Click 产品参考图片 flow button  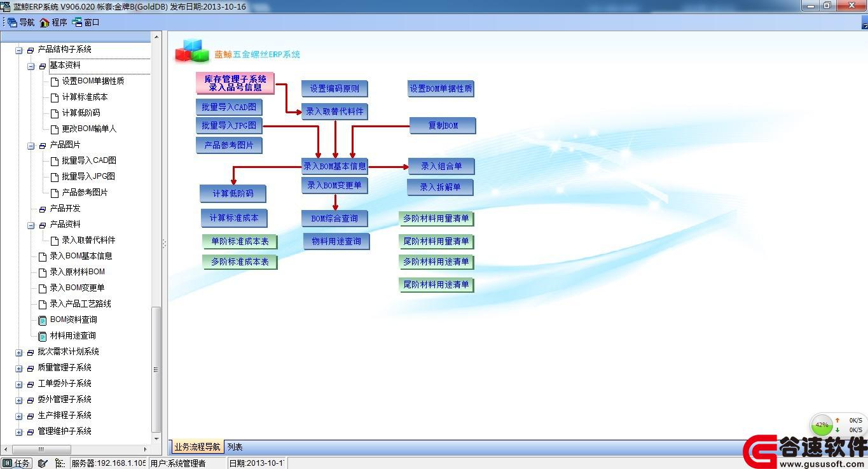coord(229,145)
